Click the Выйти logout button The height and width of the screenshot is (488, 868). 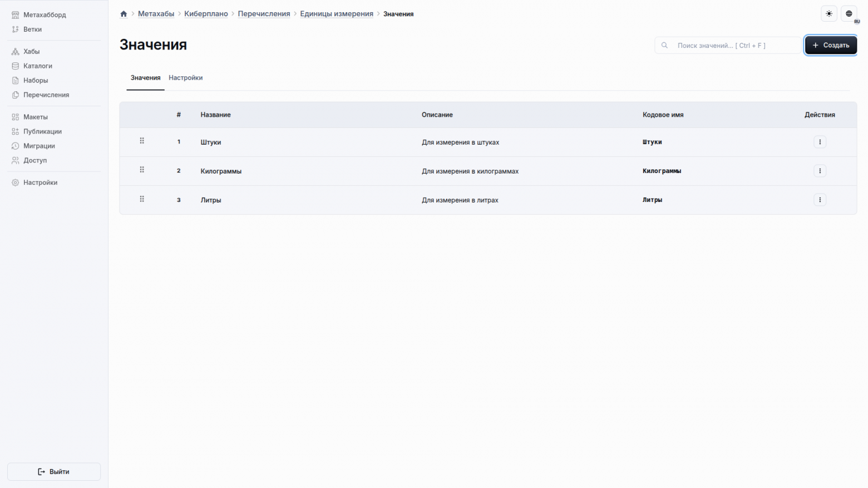54,471
